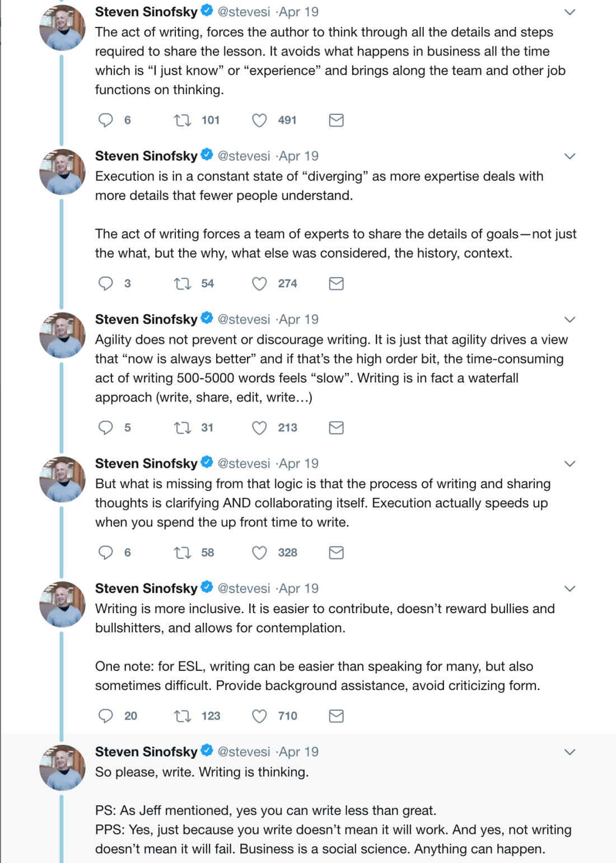Open Direct Message share on the agility tweet
Viewport: 616px width, 863px height.
pos(336,427)
